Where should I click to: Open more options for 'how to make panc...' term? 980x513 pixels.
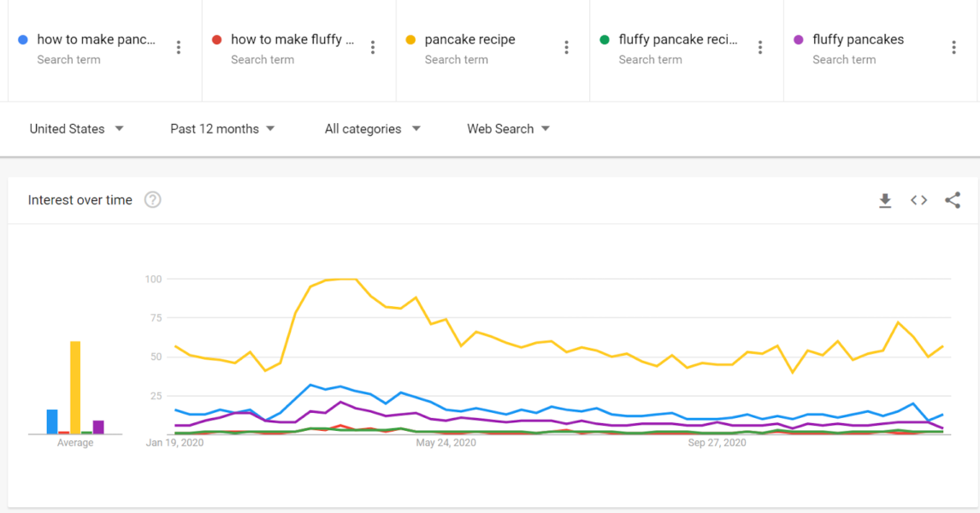[179, 48]
